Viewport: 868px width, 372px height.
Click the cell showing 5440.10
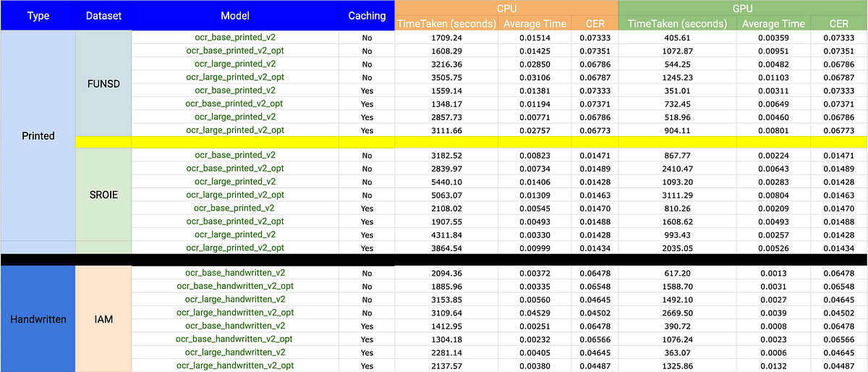click(446, 182)
